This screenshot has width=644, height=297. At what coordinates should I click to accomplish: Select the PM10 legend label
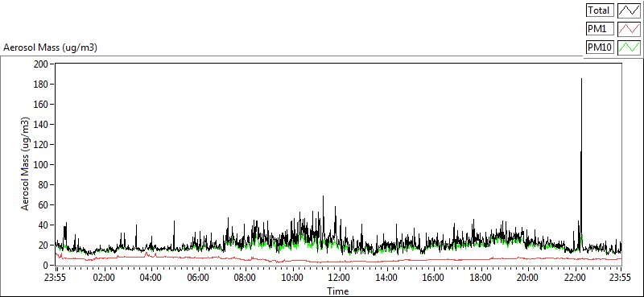pyautogui.click(x=600, y=47)
